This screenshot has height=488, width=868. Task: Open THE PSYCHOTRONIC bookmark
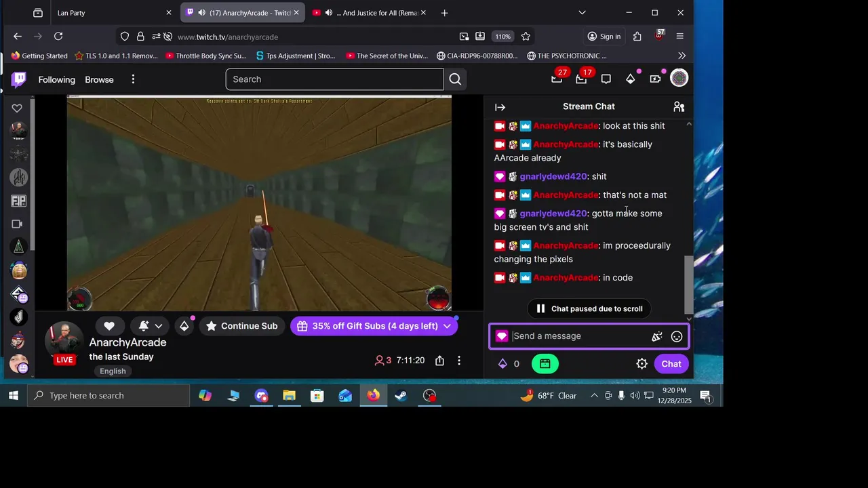click(x=567, y=56)
